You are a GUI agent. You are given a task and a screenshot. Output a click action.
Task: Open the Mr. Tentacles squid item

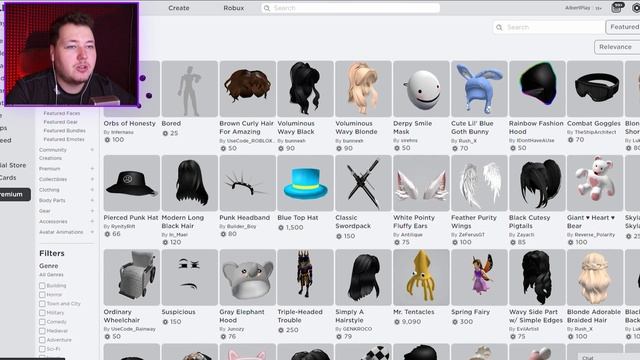(x=421, y=277)
